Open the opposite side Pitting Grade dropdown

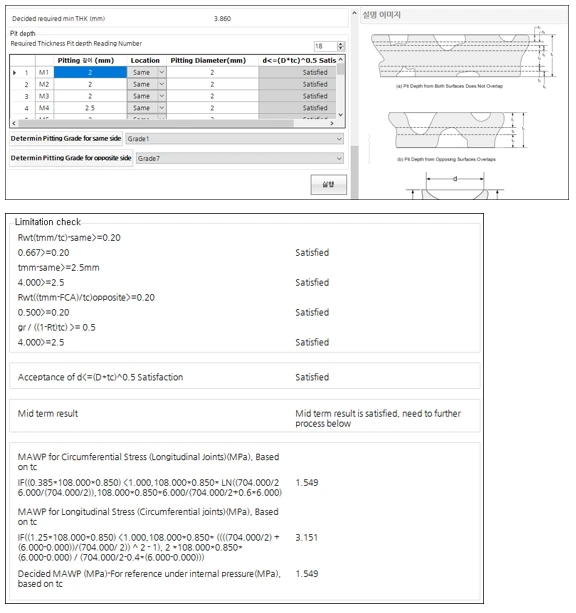point(240,158)
